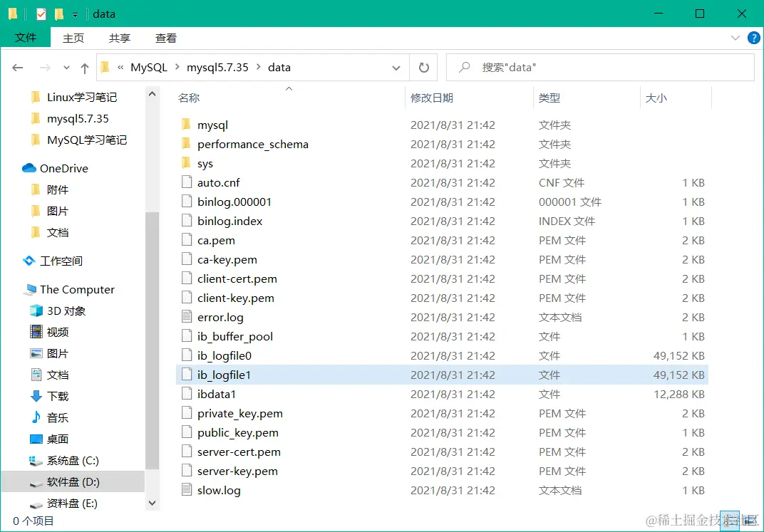This screenshot has height=532, width=764.
Task: Click the auto.cnf file icon
Action: [x=187, y=182]
